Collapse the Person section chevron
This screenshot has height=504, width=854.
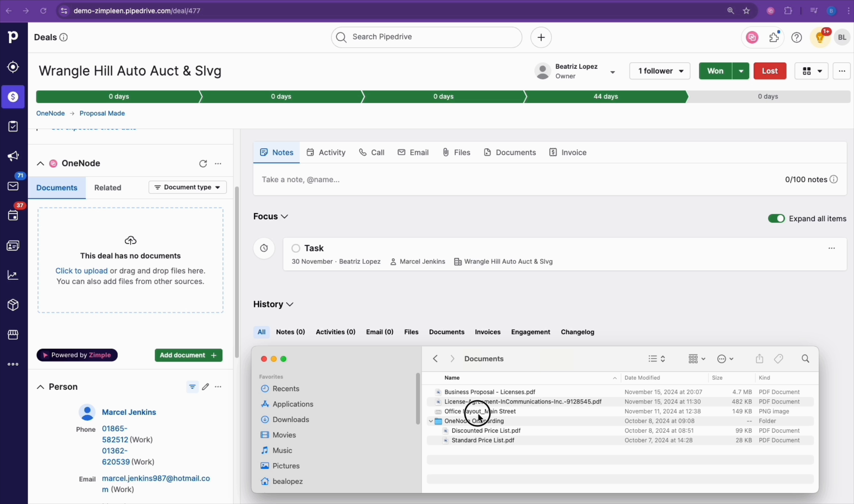40,387
